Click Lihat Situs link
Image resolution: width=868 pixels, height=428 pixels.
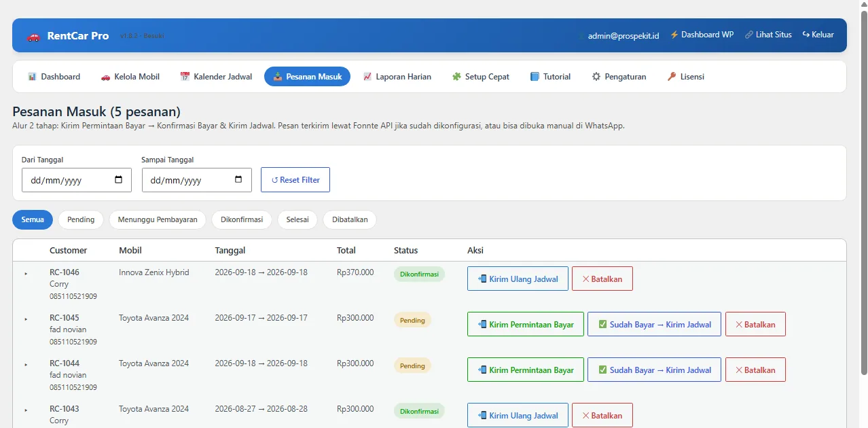(x=768, y=35)
